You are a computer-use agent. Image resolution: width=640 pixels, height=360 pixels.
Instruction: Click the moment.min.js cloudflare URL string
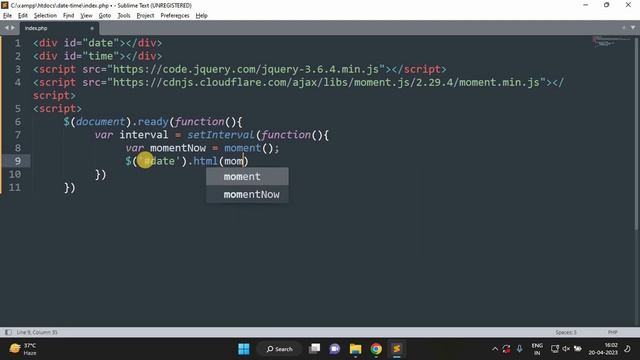point(327,82)
